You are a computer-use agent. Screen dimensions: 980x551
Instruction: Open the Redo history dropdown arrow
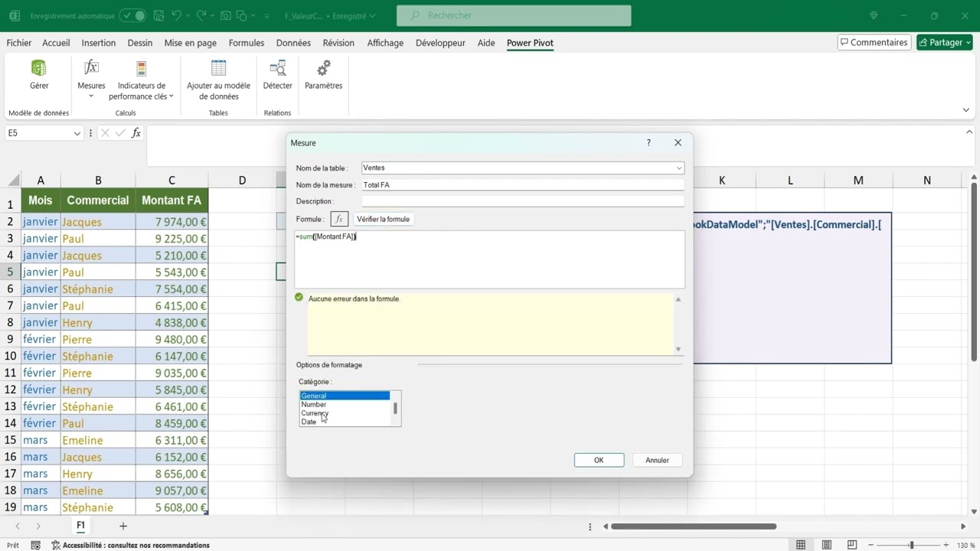point(213,15)
